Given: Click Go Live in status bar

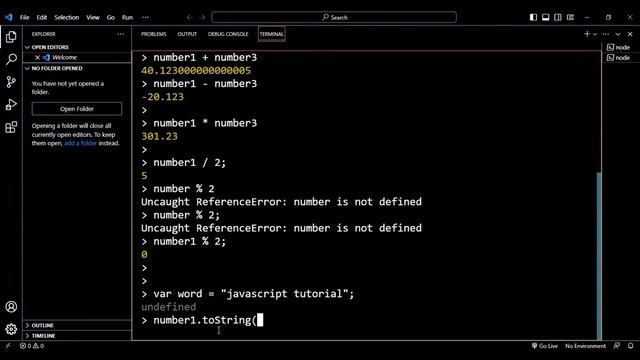Looking at the screenshot, I should [544, 346].
